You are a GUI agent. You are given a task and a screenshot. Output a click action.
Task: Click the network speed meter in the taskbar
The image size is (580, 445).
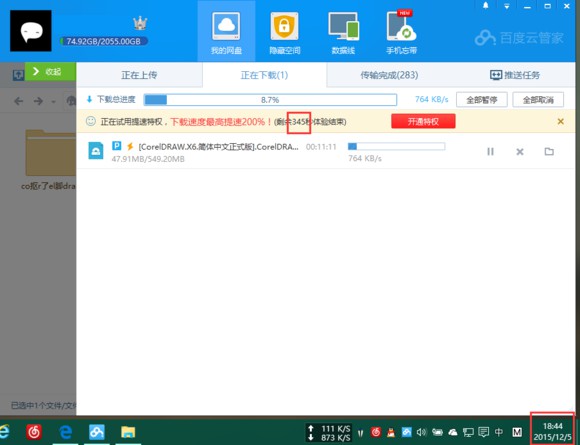coord(329,433)
